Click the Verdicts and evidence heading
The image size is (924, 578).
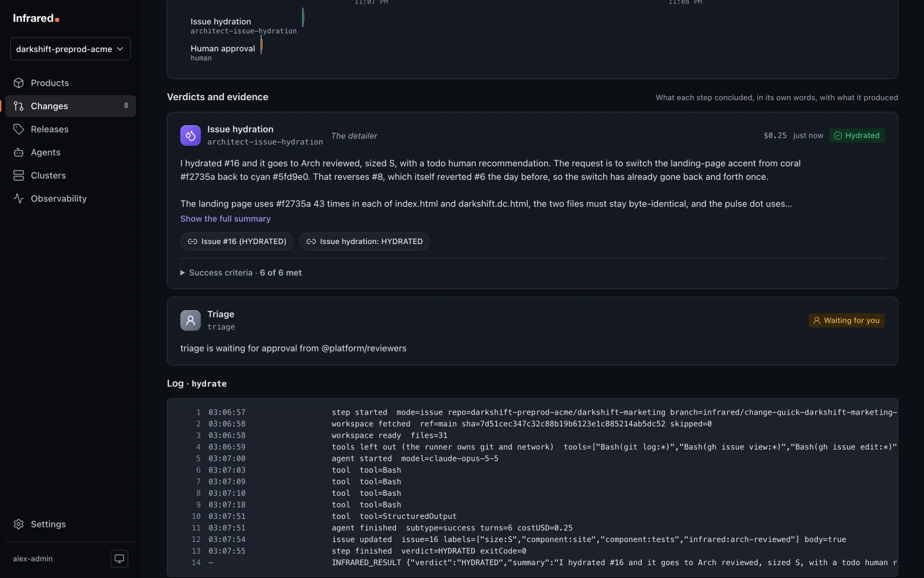coord(218,97)
